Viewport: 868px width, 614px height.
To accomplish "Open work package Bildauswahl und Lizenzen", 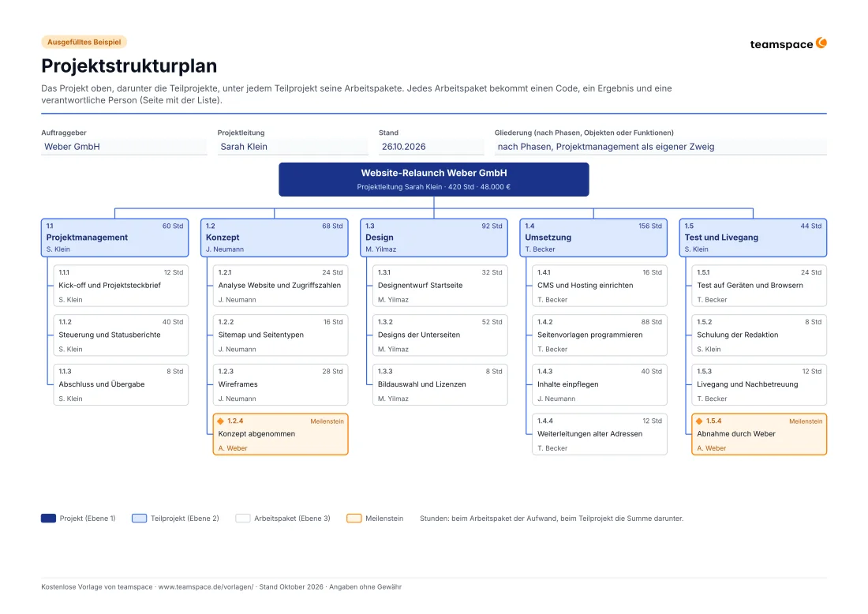I will point(440,385).
